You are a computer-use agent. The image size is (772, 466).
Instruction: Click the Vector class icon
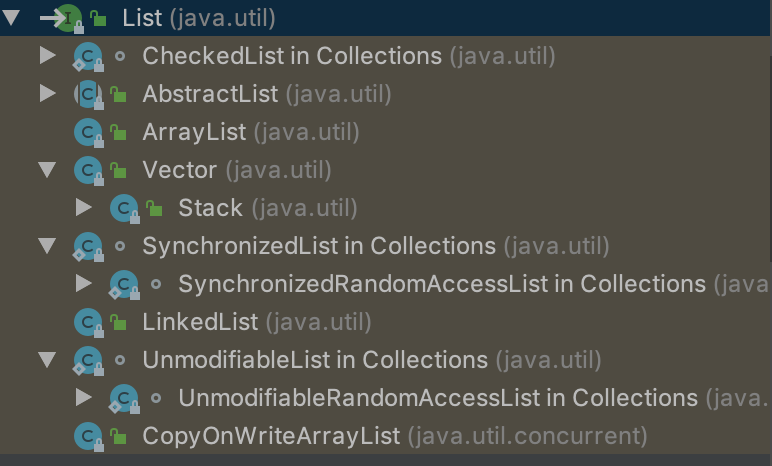88,170
